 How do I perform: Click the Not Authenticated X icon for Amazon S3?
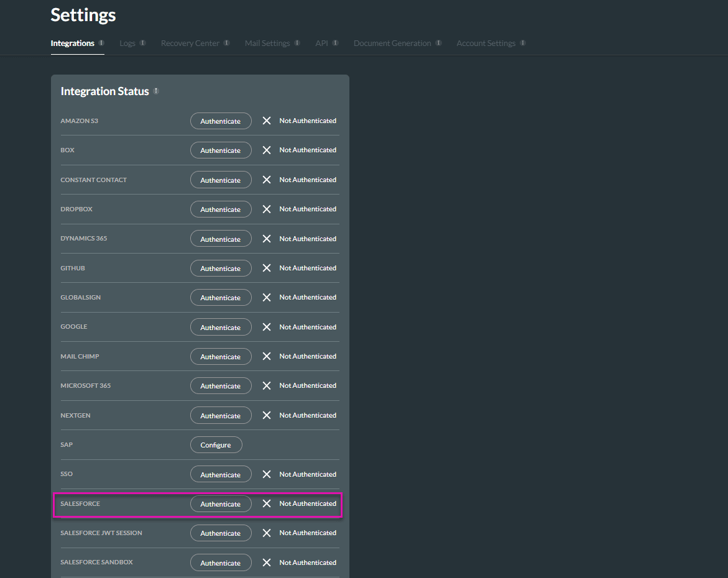pos(266,121)
